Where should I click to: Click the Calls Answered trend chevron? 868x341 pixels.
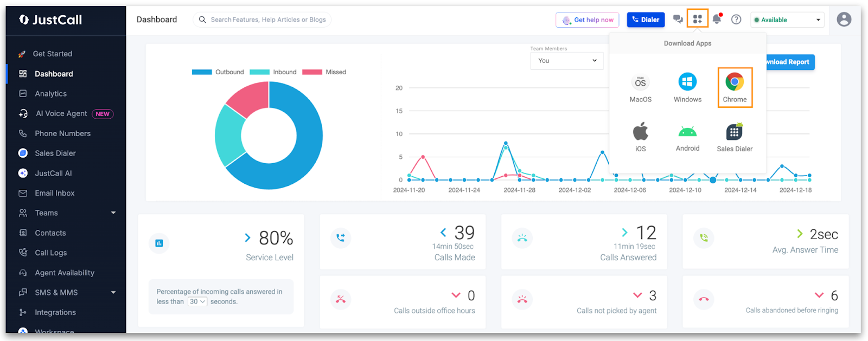[x=624, y=233]
